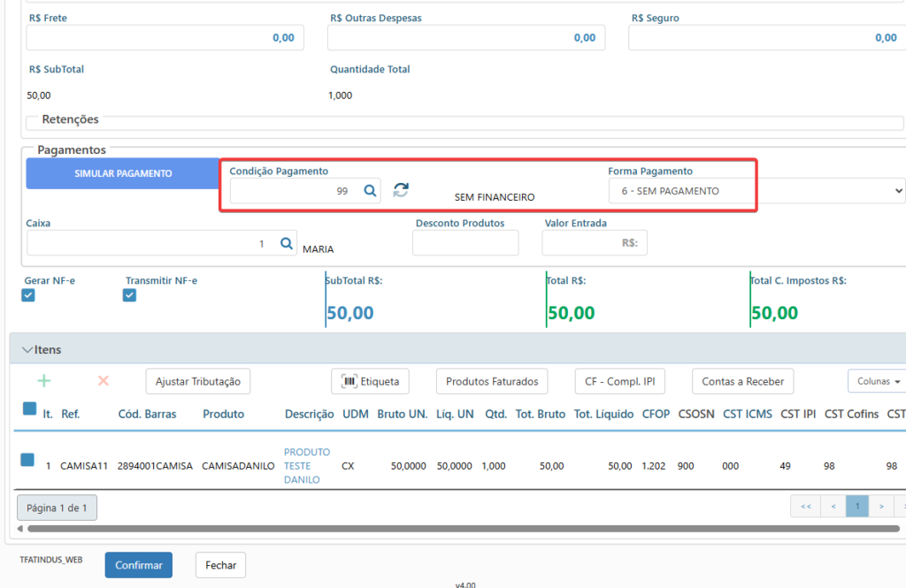The image size is (906, 588).
Task: Click the Descrição column header
Action: (x=309, y=414)
